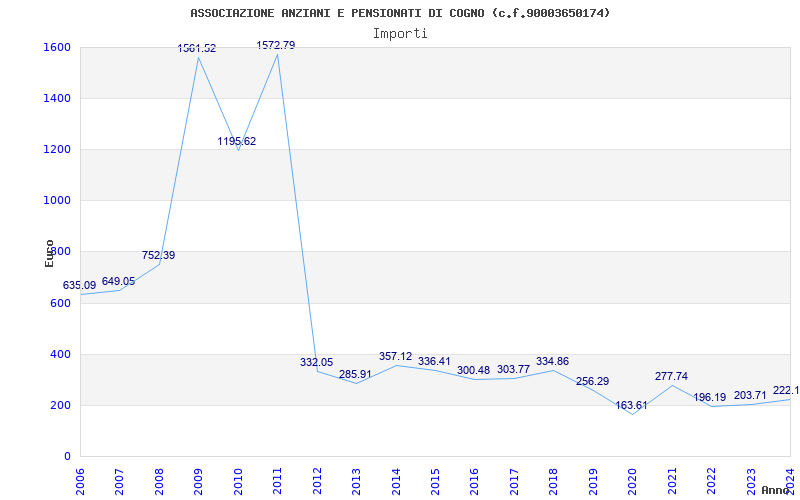
Task: Click the x-axis year 2019
Action: pos(593,481)
